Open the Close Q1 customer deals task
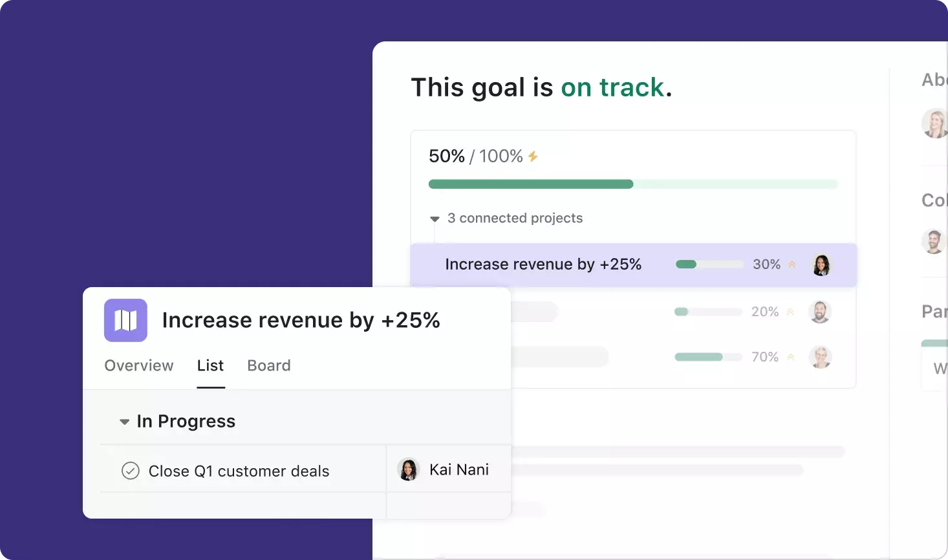 pyautogui.click(x=239, y=471)
